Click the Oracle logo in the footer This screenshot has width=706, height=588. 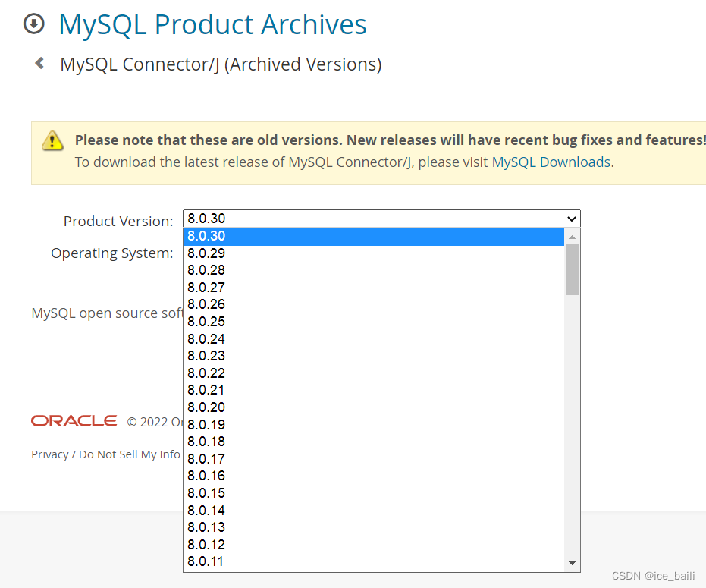pos(74,421)
